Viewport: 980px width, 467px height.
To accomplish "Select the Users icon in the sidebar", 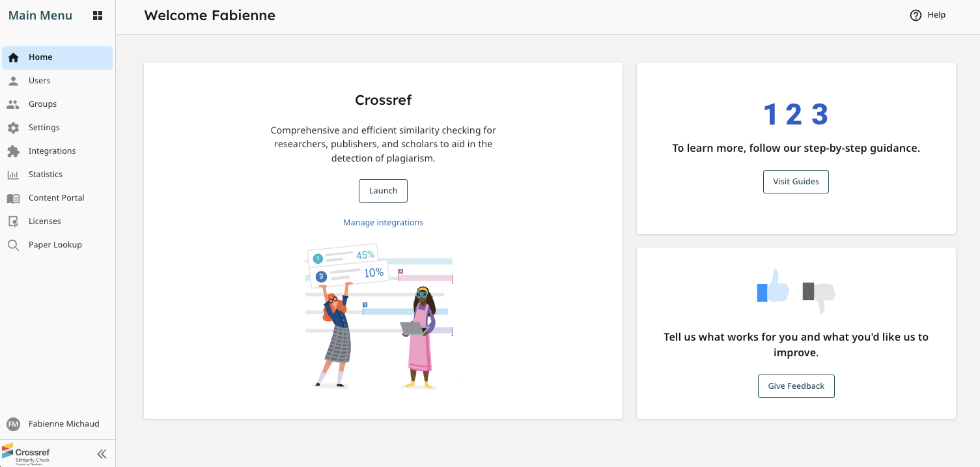I will [13, 80].
